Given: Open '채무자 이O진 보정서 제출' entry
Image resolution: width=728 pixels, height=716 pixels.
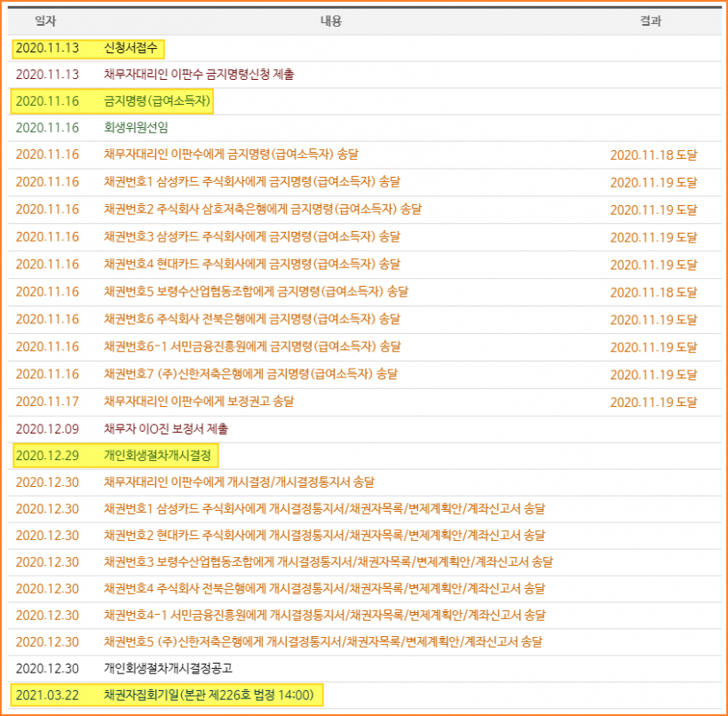Looking at the screenshot, I should pos(166,428).
